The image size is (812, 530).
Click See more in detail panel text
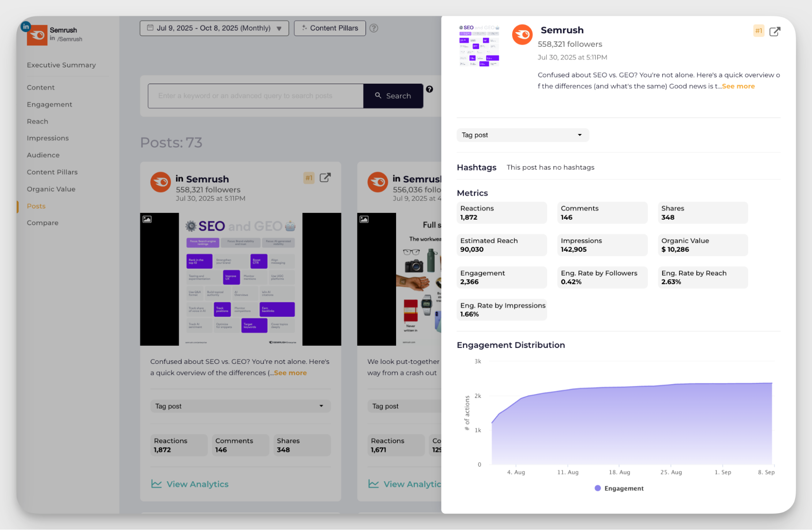point(738,86)
